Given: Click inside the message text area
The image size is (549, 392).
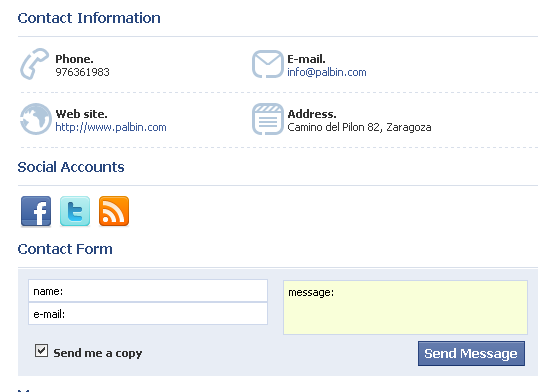Looking at the screenshot, I should pyautogui.click(x=405, y=307).
